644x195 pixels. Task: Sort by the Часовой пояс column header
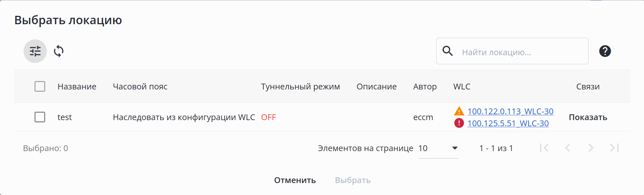pos(140,87)
